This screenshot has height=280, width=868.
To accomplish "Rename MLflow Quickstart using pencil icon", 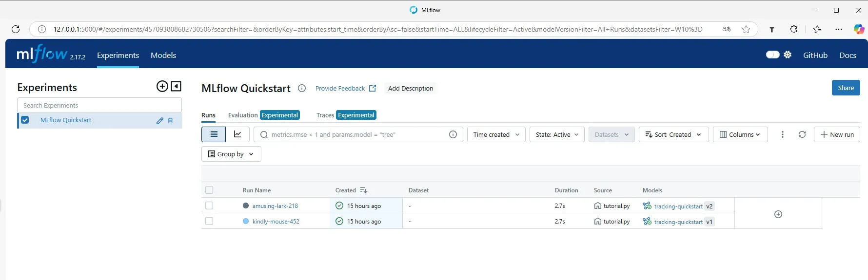I will click(159, 121).
